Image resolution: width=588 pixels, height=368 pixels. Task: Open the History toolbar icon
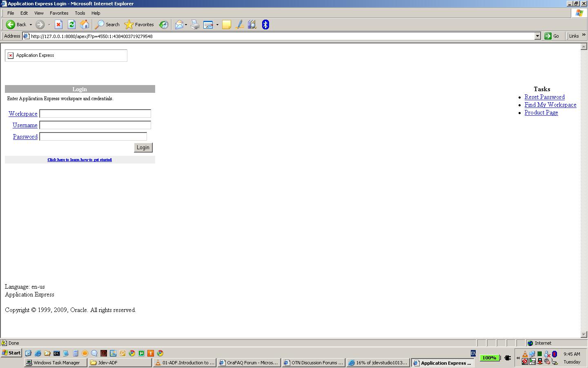pyautogui.click(x=163, y=25)
